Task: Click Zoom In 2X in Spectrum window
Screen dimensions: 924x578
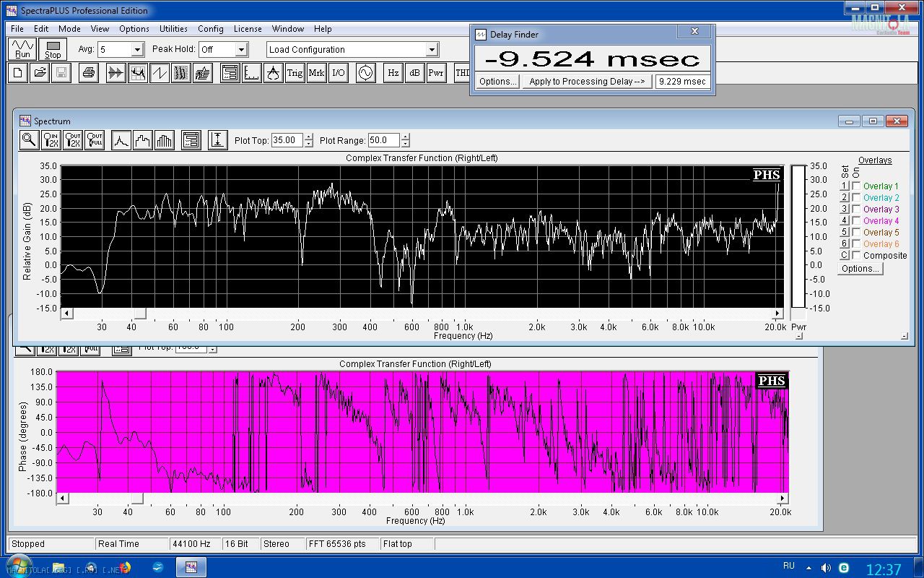Action: pos(51,140)
